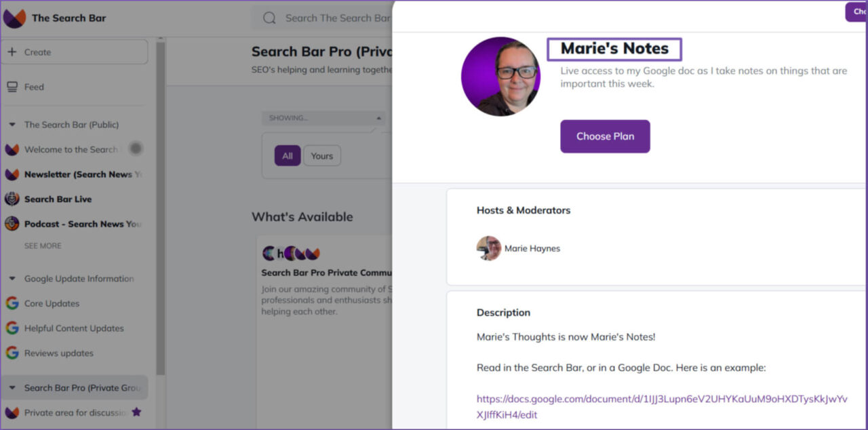This screenshot has height=430, width=868.
Task: Click the purple button at top right
Action: [856, 12]
